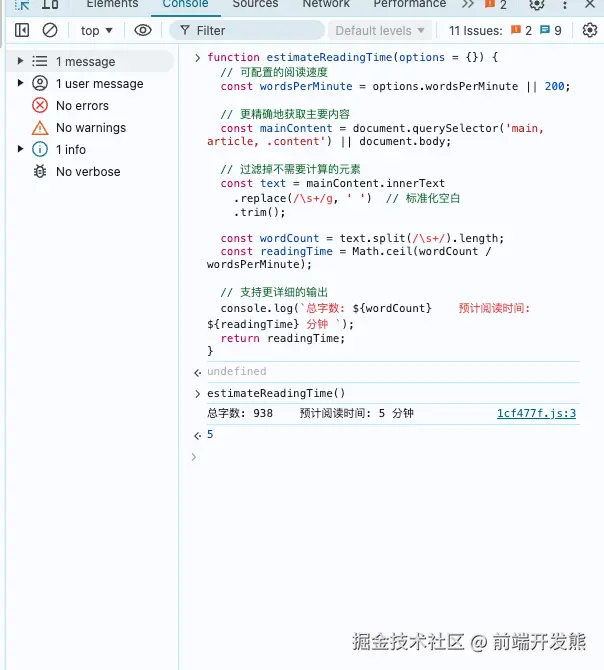The width and height of the screenshot is (604, 670).
Task: Click the top bar issues counter badge
Action: coord(496,5)
